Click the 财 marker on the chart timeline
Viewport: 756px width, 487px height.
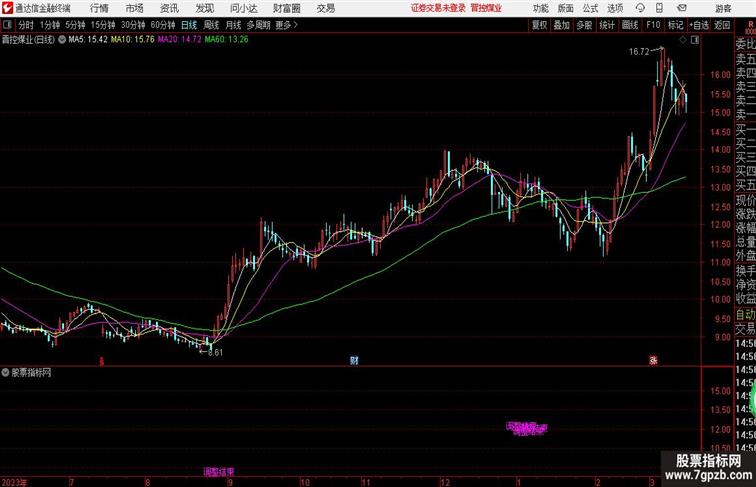click(x=354, y=360)
